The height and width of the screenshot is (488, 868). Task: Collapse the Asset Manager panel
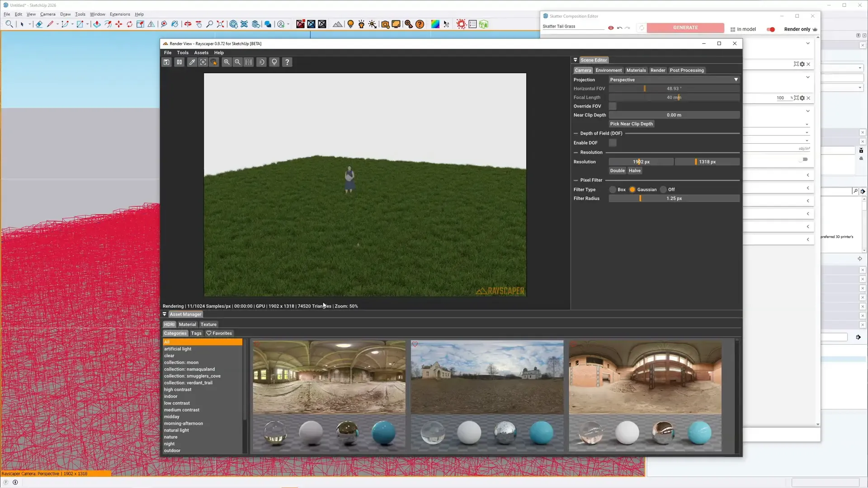pyautogui.click(x=165, y=314)
